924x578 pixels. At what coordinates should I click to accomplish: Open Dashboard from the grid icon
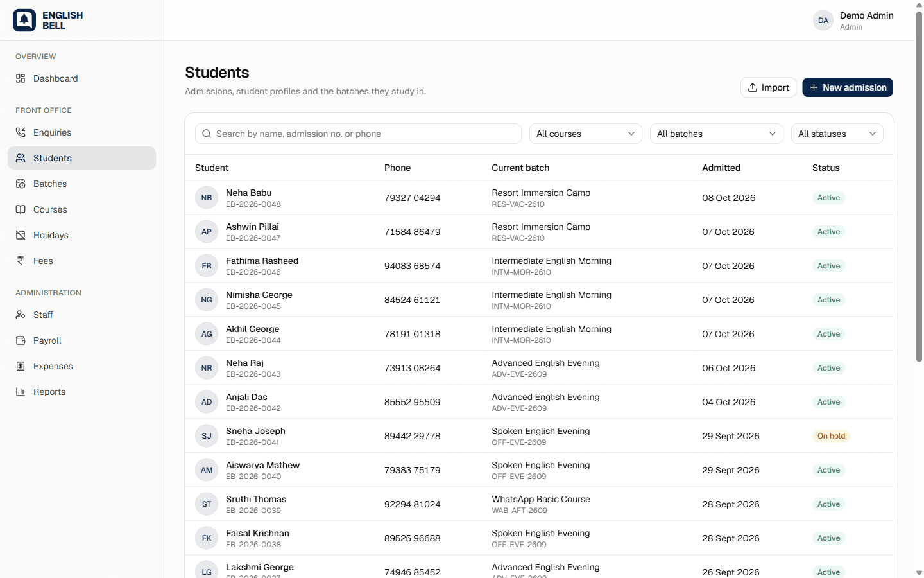21,78
